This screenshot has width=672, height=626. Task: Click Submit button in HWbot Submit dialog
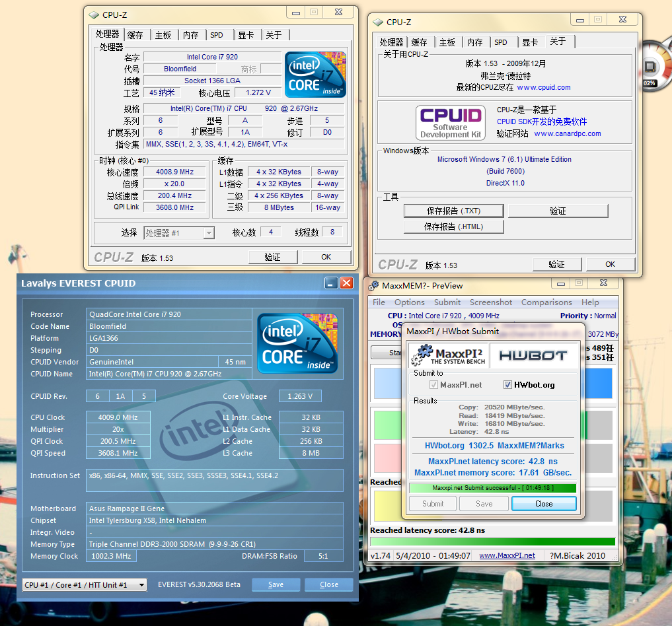click(x=433, y=504)
